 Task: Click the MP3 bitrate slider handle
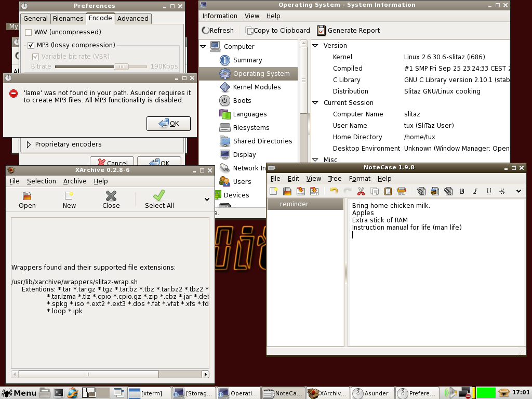point(121,67)
